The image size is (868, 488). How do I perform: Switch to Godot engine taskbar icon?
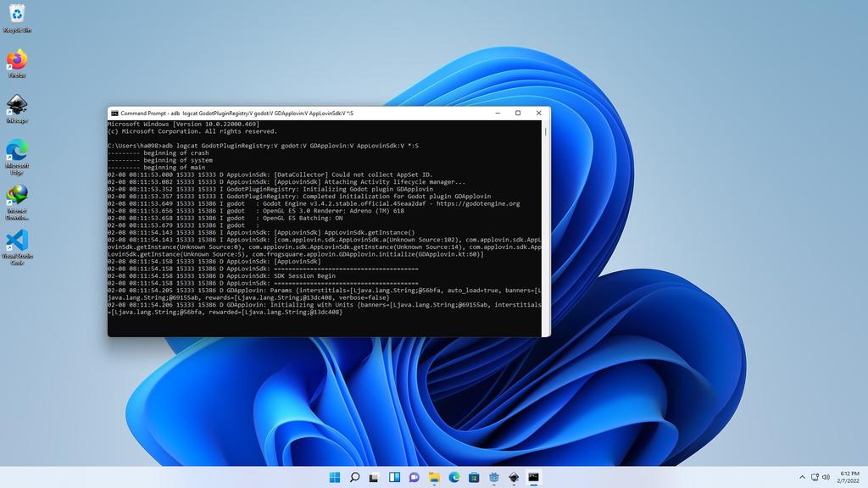click(494, 477)
